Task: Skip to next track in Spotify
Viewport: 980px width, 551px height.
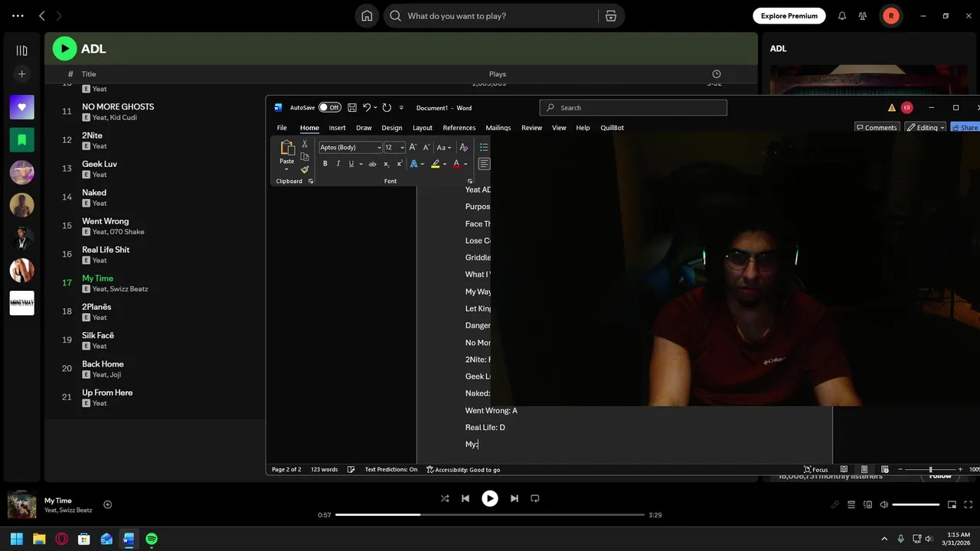Action: (514, 498)
